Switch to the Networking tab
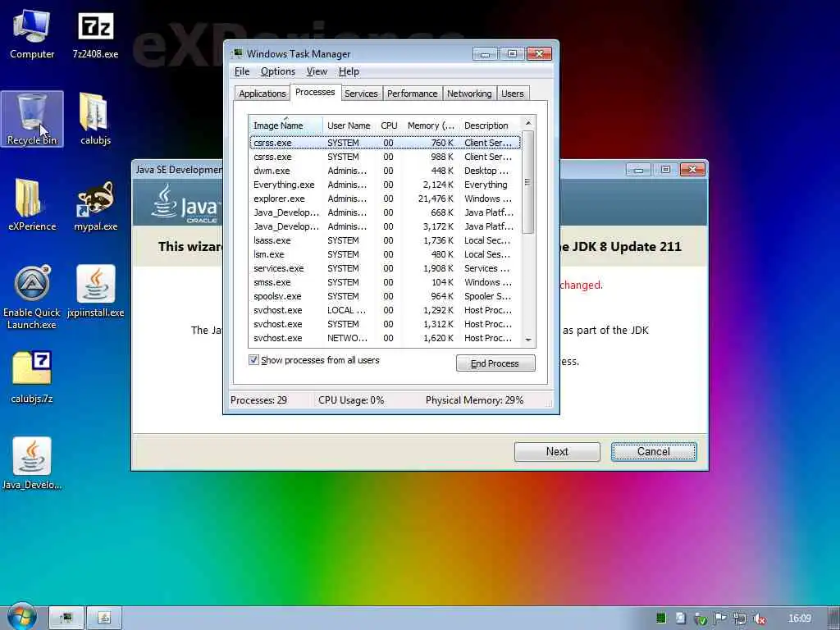Screen dimensions: 840x630 click(x=469, y=94)
